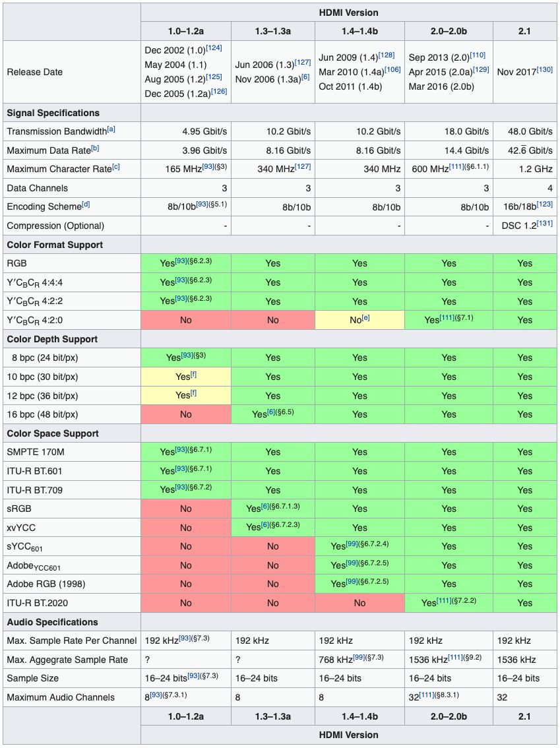Click the 42.6 Gbit/s data rate cell
The height and width of the screenshot is (748, 560).
coord(524,151)
